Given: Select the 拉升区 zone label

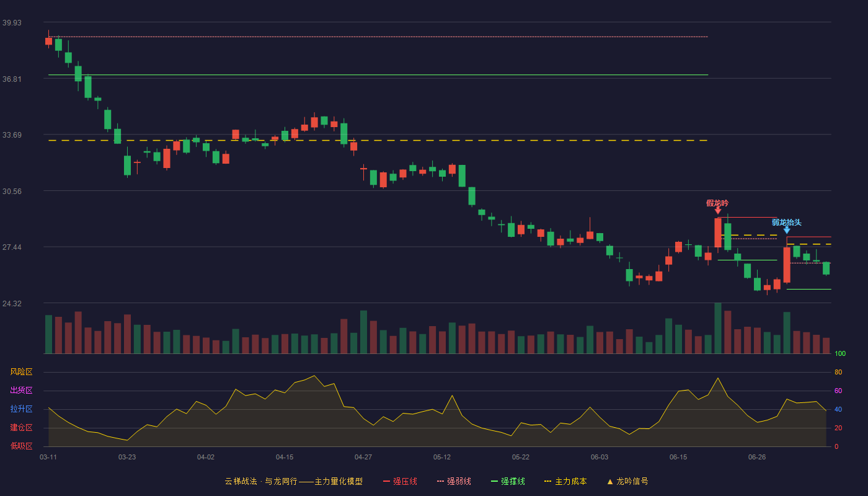Looking at the screenshot, I should pyautogui.click(x=21, y=409).
